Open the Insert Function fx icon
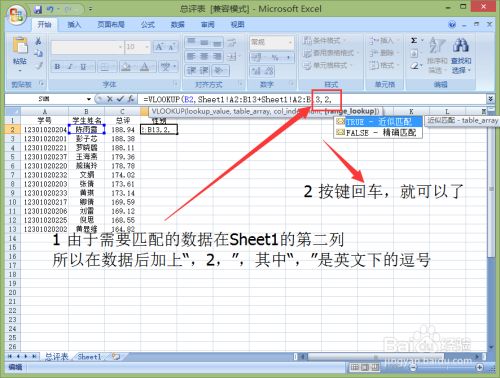 131,99
